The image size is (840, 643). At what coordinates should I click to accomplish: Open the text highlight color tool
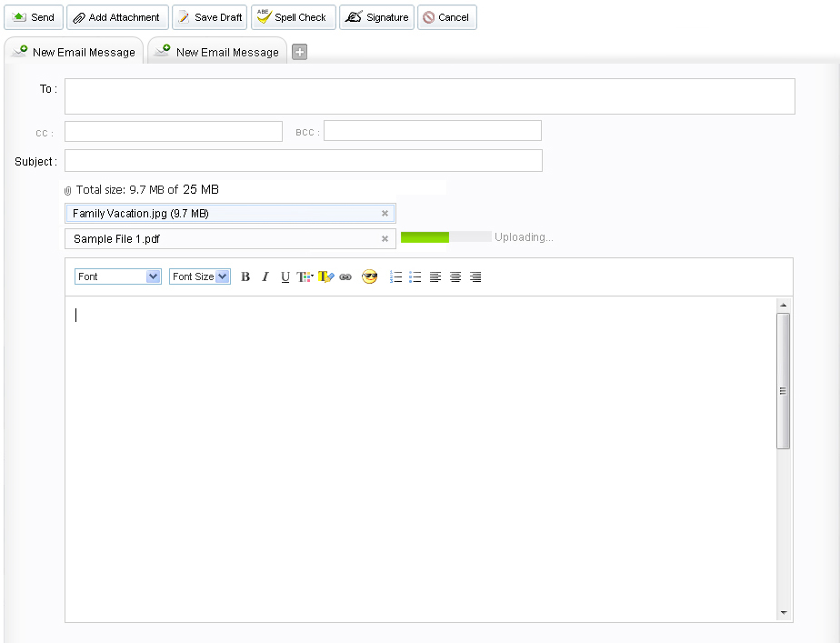[325, 277]
